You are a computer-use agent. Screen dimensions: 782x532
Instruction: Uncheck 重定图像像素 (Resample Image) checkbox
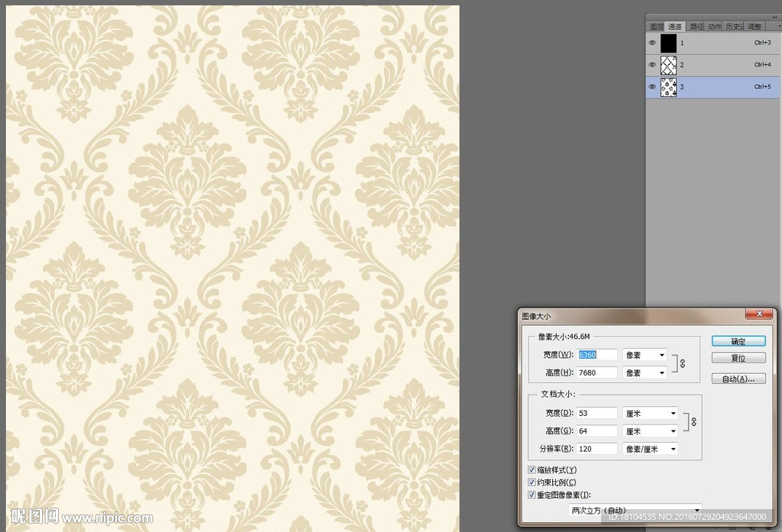click(532, 495)
